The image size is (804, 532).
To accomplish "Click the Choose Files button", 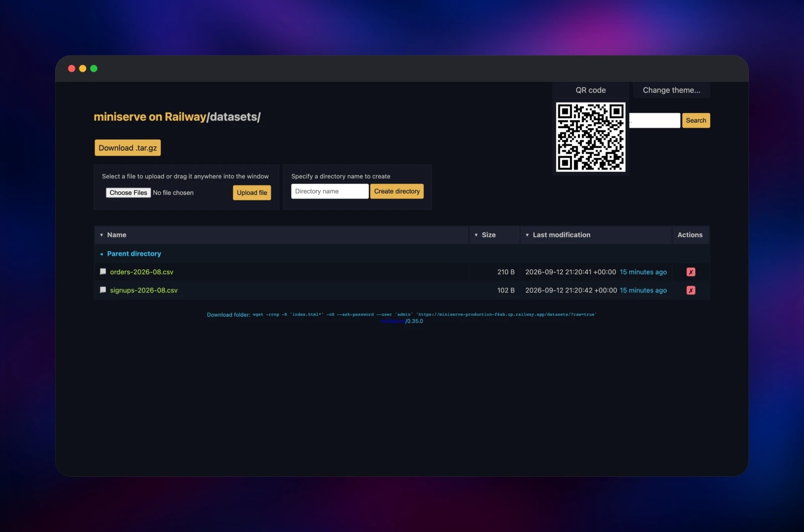I will (128, 192).
